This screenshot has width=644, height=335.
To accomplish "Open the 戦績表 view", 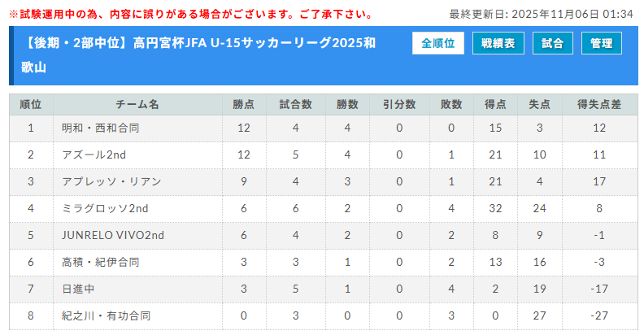I will [498, 43].
